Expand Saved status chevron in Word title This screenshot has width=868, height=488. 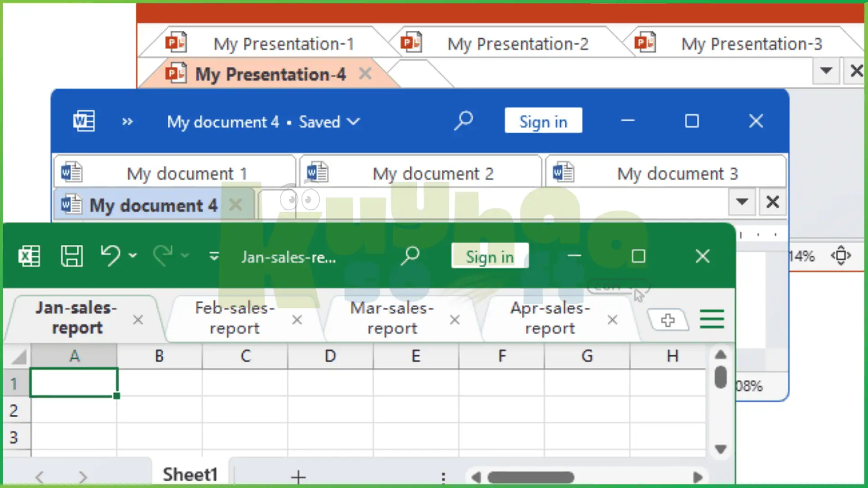[x=354, y=122]
